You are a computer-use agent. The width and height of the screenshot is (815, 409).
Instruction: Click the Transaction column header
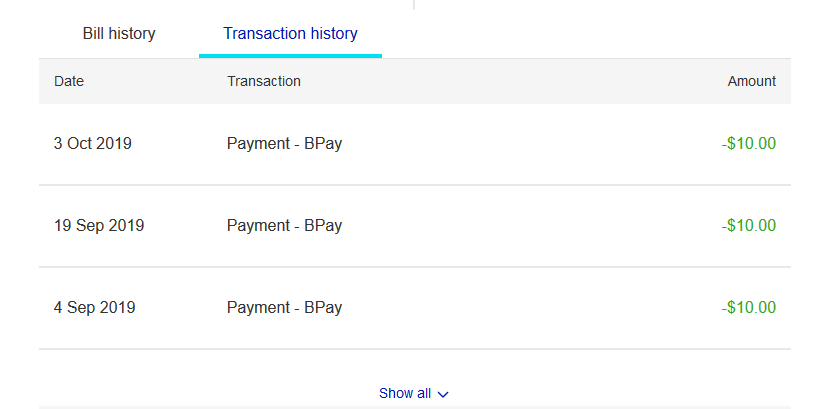pyautogui.click(x=264, y=81)
